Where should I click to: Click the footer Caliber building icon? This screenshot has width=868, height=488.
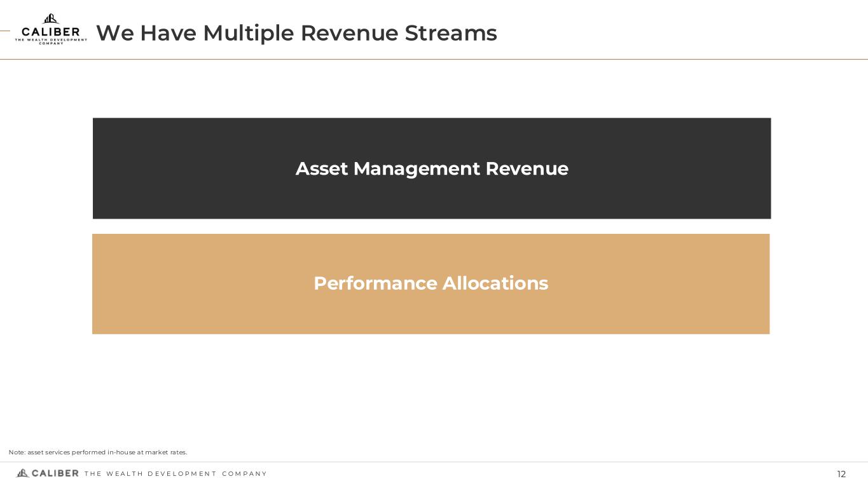point(22,473)
